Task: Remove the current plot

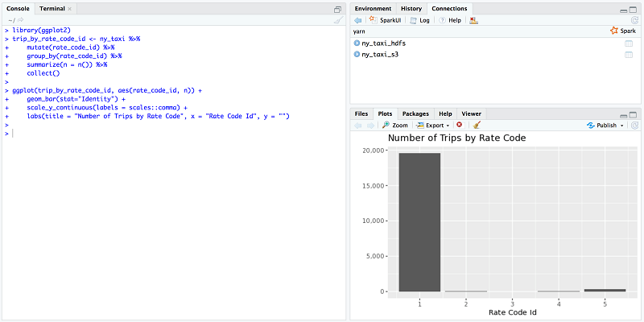Action: click(x=459, y=126)
